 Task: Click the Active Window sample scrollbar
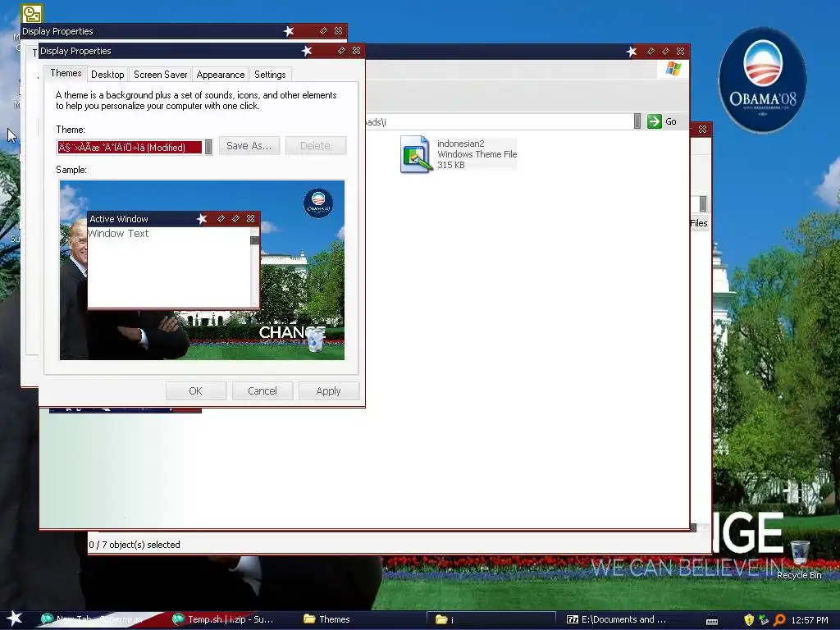tap(255, 267)
